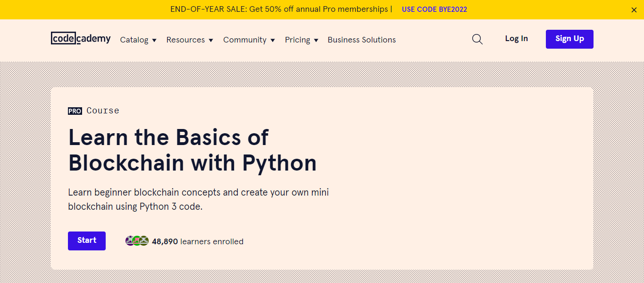Image resolution: width=644 pixels, height=283 pixels.
Task: Open the Catalog menu label
Action: point(134,40)
